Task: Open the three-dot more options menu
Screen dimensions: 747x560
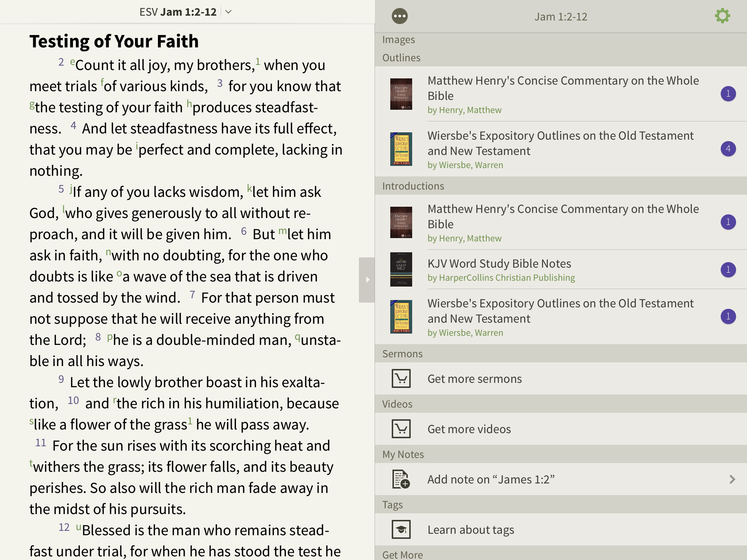Action: click(399, 16)
